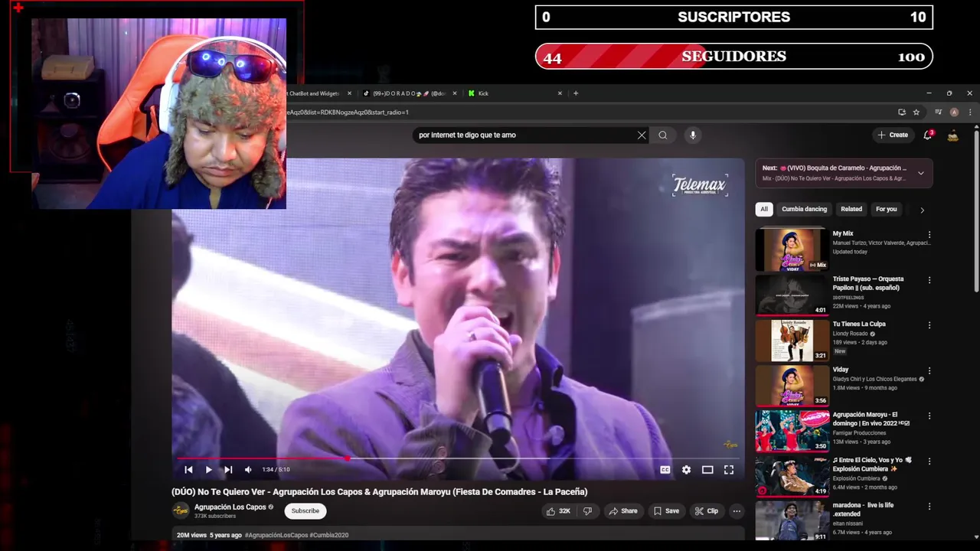Open Agrupación Maroyu El domingo title
The width and height of the screenshot is (980, 551).
[x=871, y=419]
